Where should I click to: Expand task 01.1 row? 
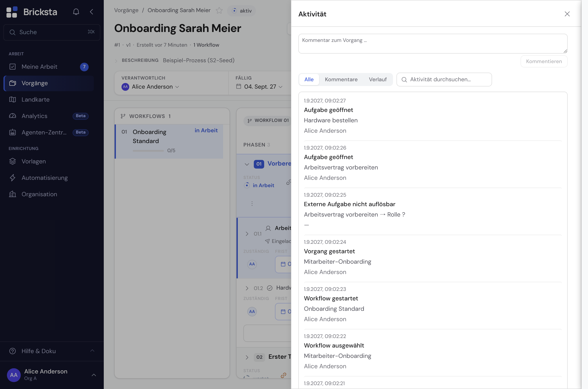[x=247, y=234]
